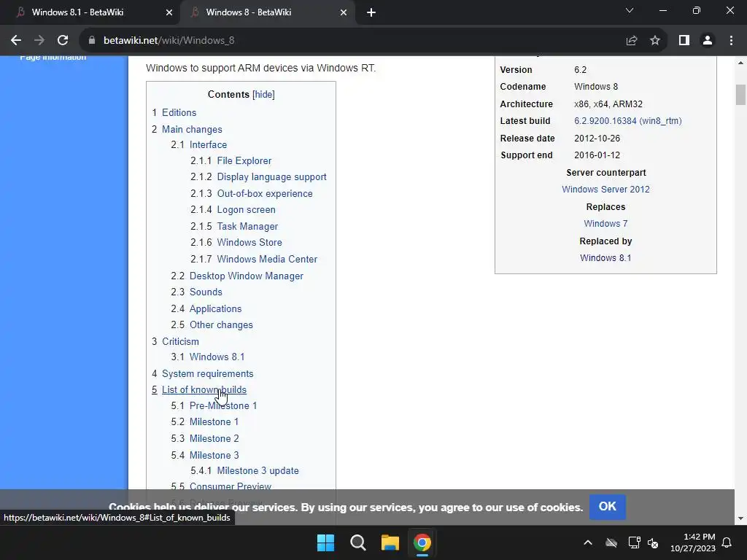This screenshot has width=747, height=560.
Task: Open the taskbar clock and date
Action: pyautogui.click(x=693, y=542)
